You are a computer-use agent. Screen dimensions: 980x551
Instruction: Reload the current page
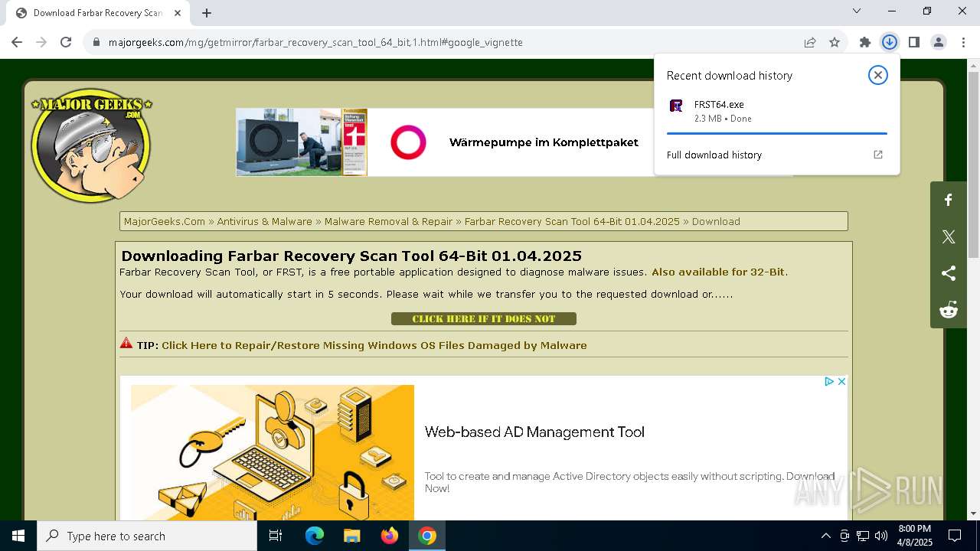point(66,42)
